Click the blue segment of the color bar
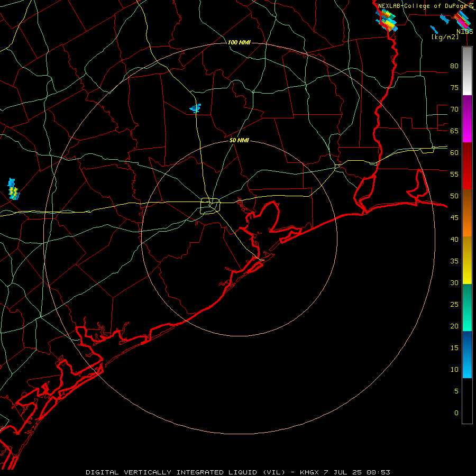 (x=467, y=354)
